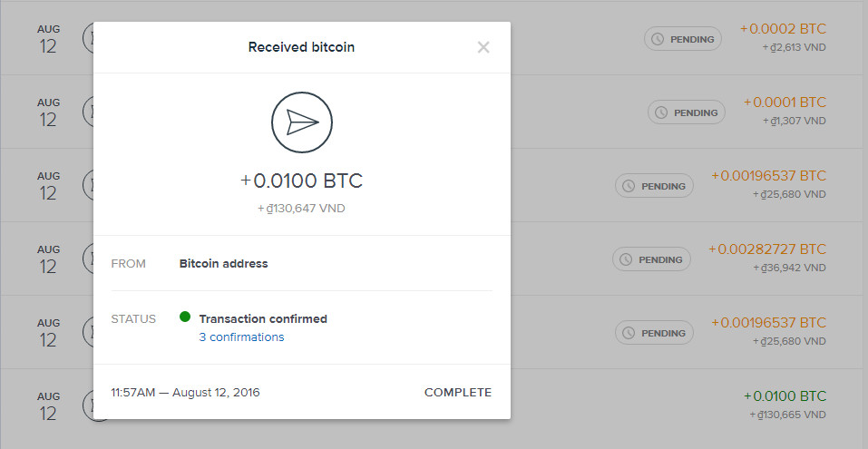Click the Transaction confirmed status text
The height and width of the screenshot is (449, 868).
pyautogui.click(x=263, y=318)
